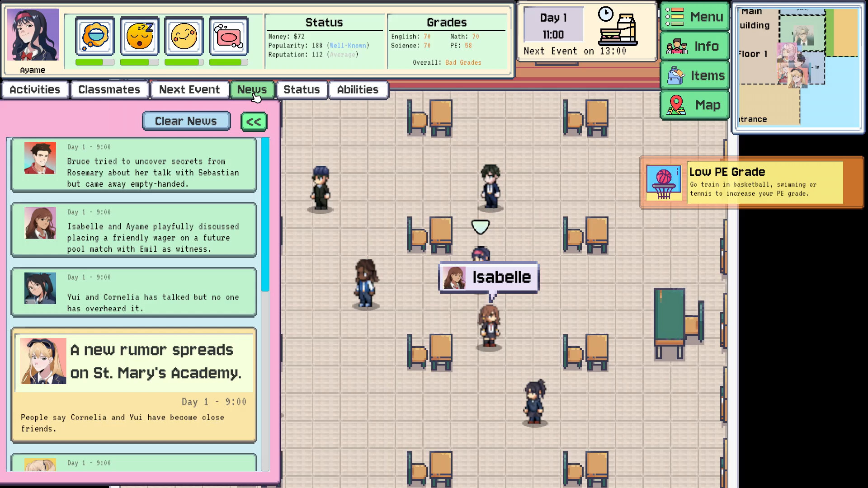This screenshot has width=868, height=488.
Task: Click the Isabelle and Ayame wager news
Action: 134,230
